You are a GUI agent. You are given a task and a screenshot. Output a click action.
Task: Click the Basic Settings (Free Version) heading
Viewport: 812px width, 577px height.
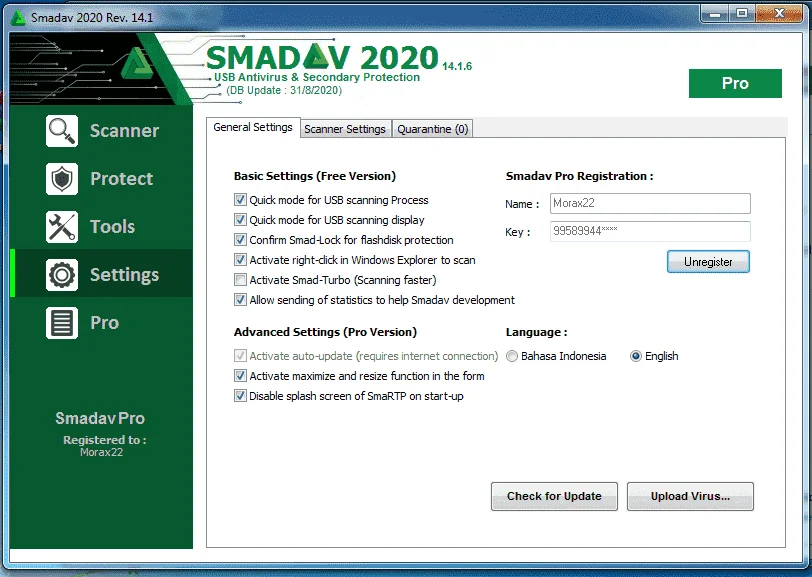point(315,176)
